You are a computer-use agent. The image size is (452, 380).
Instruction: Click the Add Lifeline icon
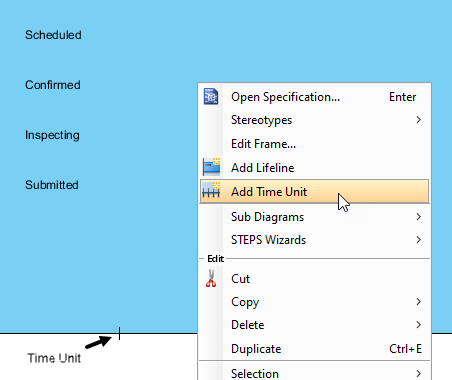[x=211, y=167]
